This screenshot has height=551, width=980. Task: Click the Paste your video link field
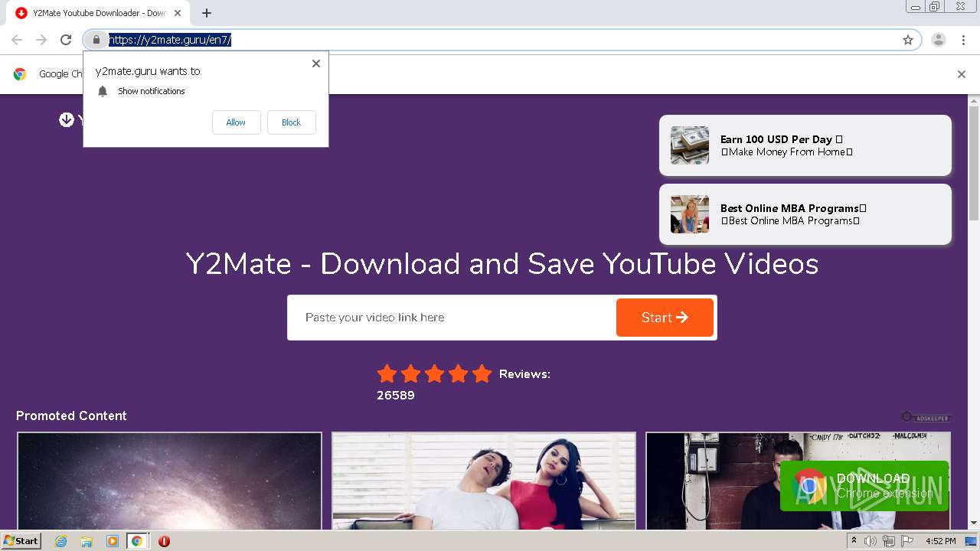(452, 318)
